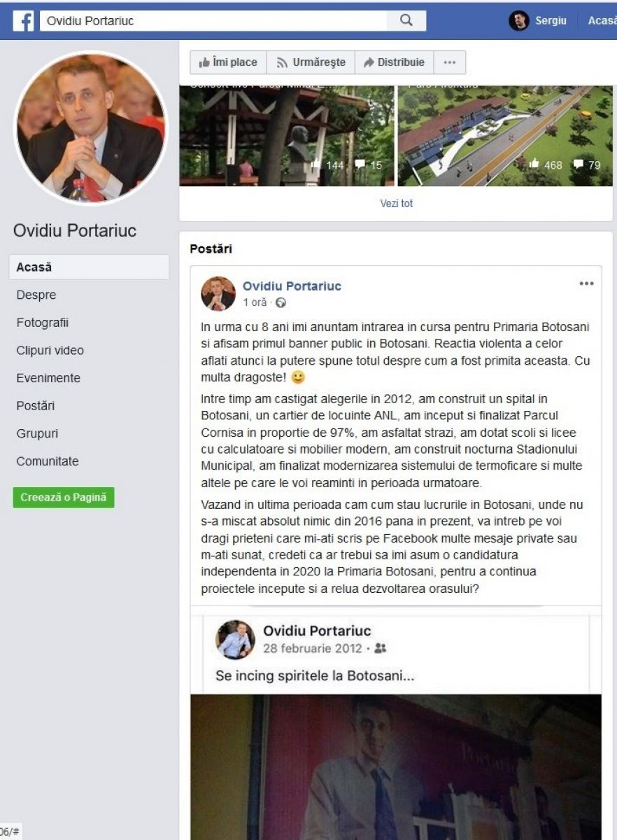
Task: Click the search magnifier button
Action: [406, 21]
